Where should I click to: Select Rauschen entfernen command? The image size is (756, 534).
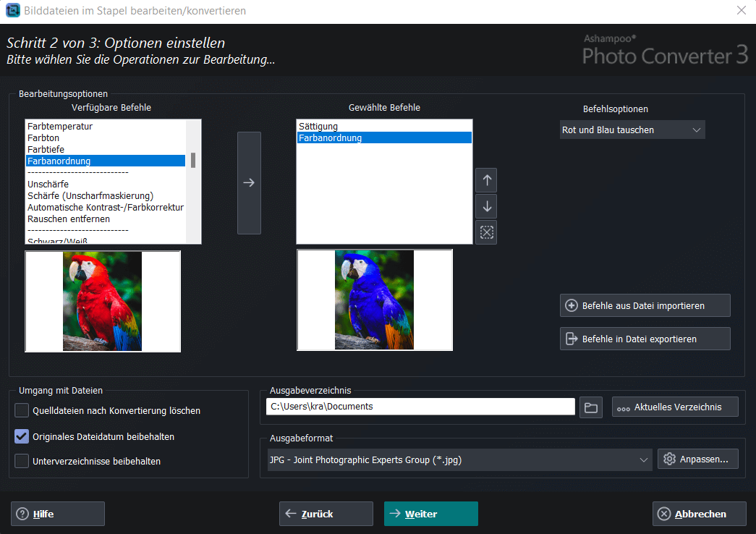click(69, 219)
